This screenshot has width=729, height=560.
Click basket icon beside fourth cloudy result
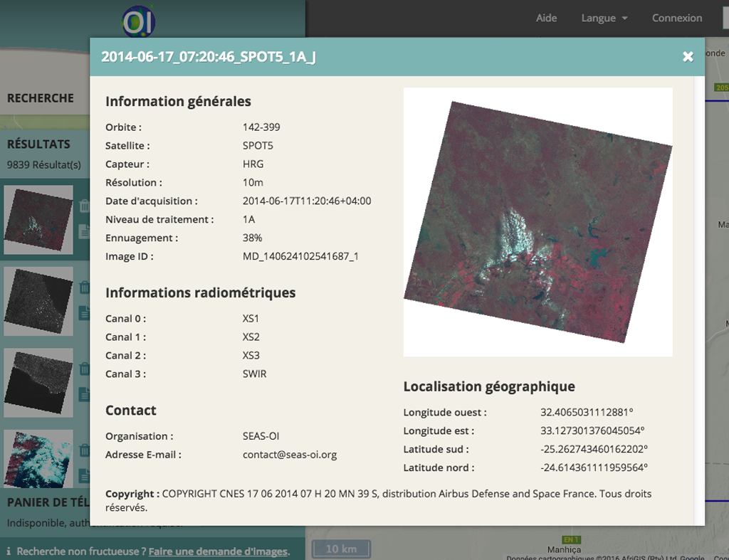(x=83, y=450)
